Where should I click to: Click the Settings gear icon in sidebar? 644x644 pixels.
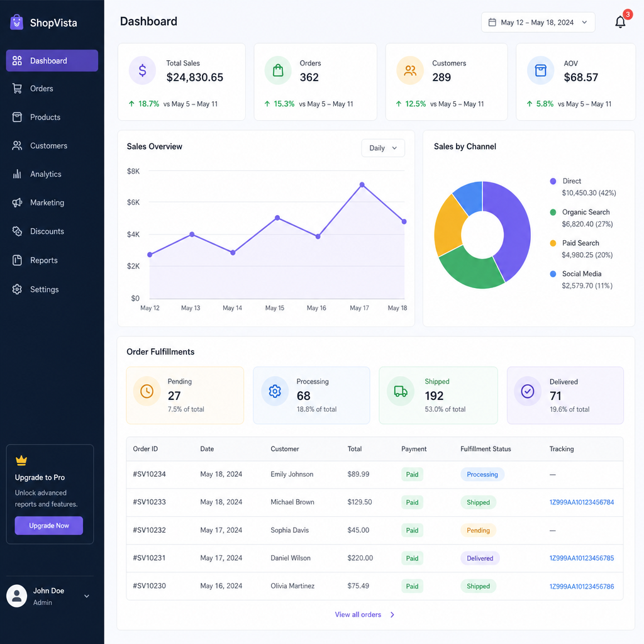(x=17, y=289)
